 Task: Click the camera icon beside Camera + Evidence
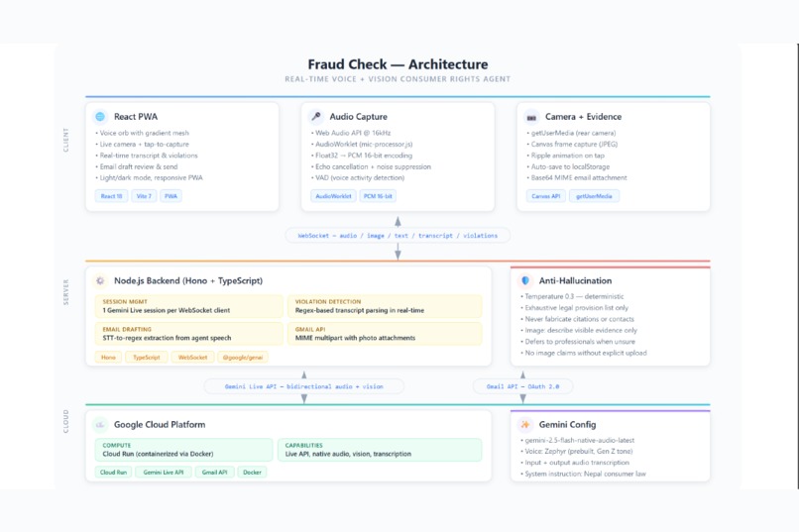[x=531, y=117]
